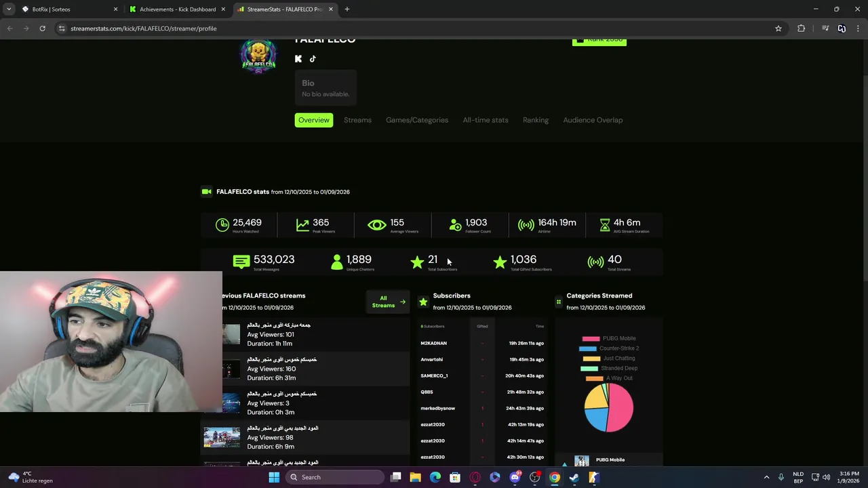Click subscriber Anvartohi in the list
The image size is (868, 488).
tap(431, 360)
